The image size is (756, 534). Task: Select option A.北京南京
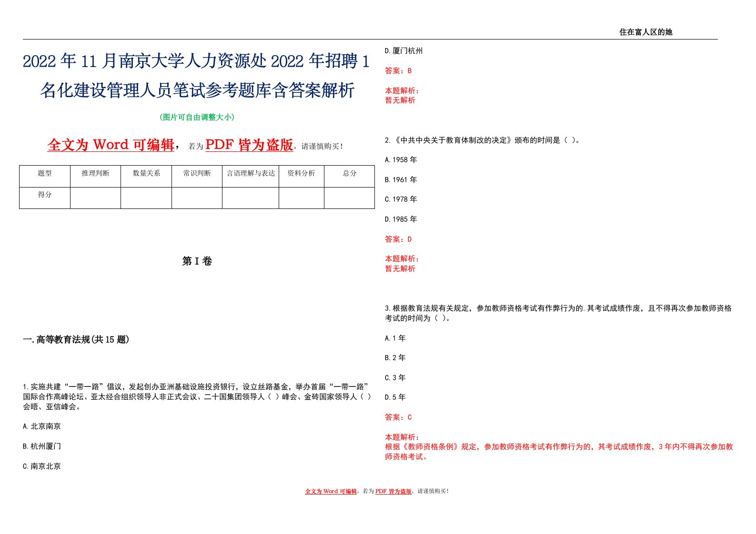click(42, 426)
